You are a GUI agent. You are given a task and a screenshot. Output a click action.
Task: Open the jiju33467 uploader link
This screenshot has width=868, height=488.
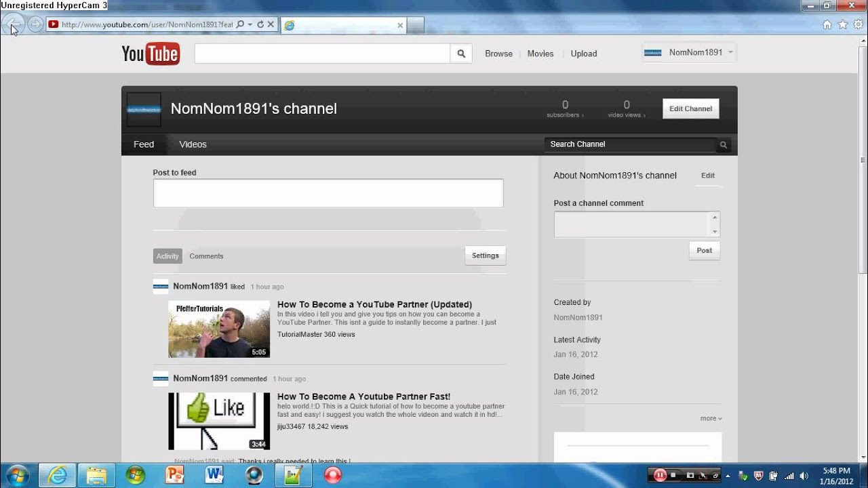[x=291, y=426]
